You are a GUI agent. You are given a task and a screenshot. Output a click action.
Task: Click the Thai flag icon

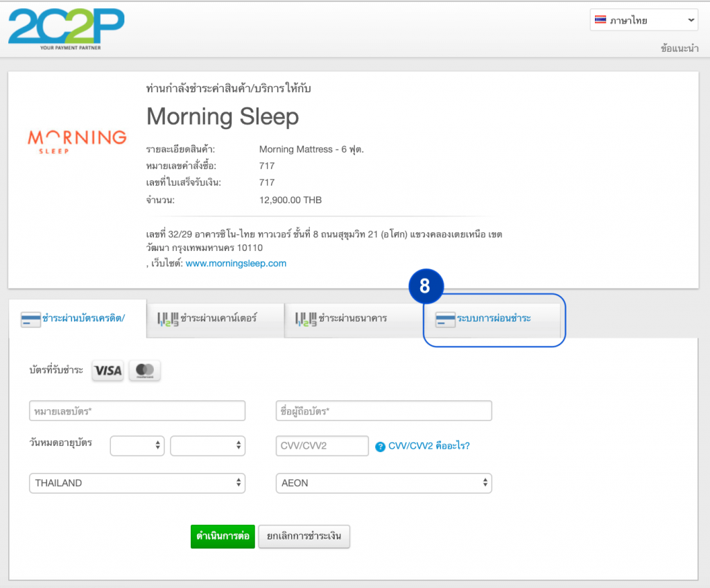click(600, 20)
